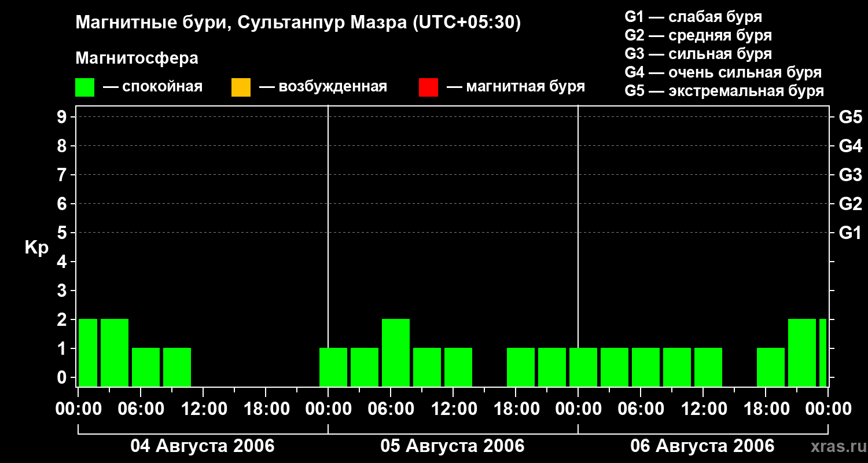Select the 'G3 — сильная буря' legend line
Screen dimensions: 868x463
(698, 54)
